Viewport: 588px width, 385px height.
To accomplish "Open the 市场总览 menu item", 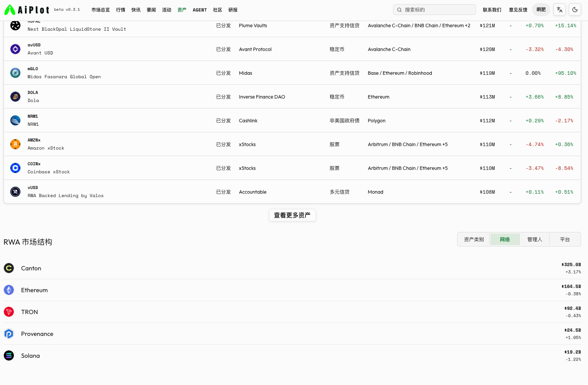I will click(101, 10).
